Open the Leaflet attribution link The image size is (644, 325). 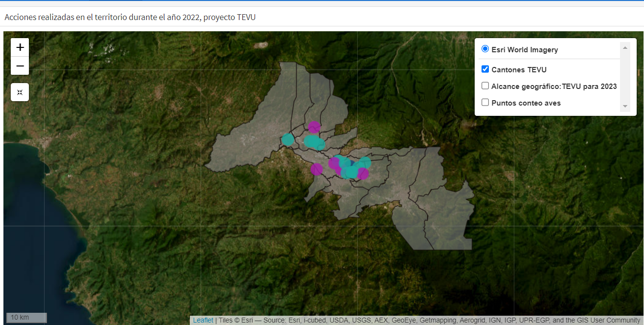[x=203, y=321]
